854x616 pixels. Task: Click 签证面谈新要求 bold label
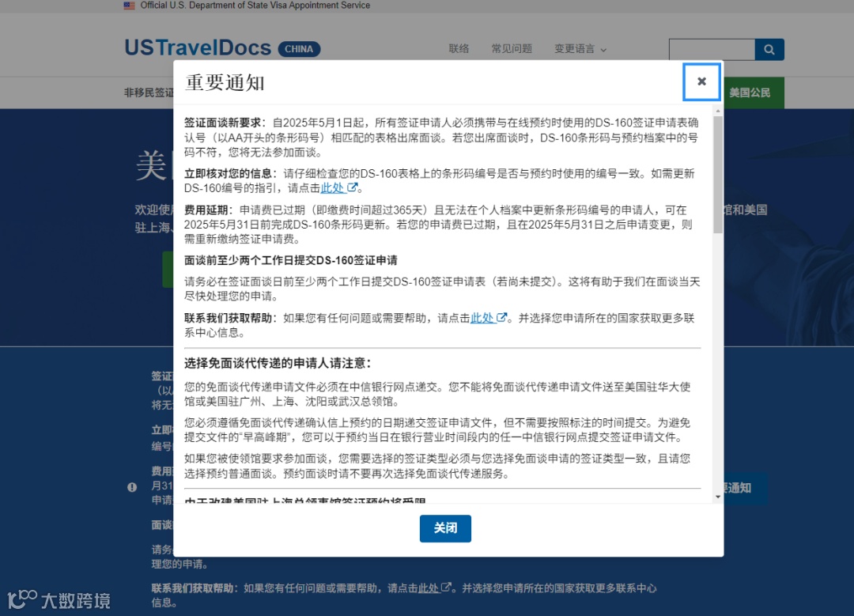click(x=223, y=123)
